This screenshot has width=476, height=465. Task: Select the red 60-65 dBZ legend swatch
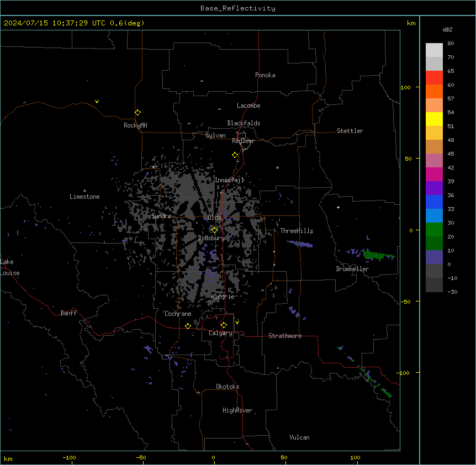point(434,78)
